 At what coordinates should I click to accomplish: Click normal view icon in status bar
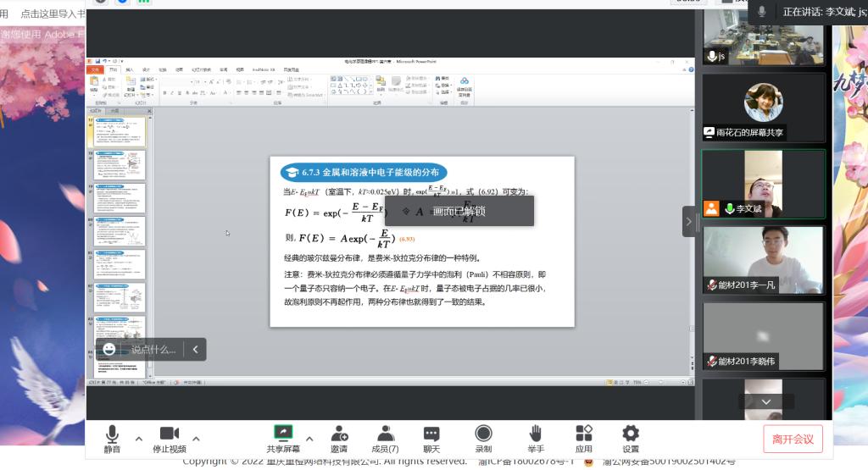tap(609, 383)
